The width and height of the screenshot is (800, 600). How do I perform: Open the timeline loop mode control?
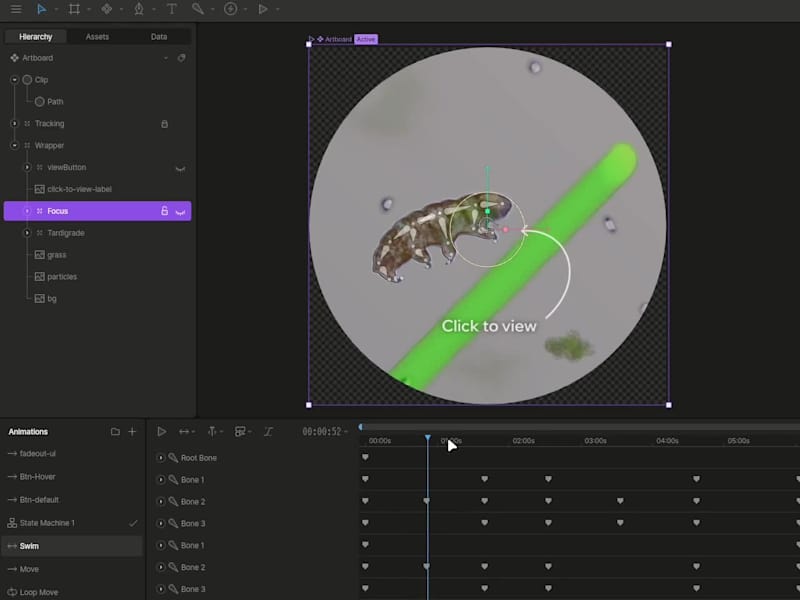[x=184, y=432]
